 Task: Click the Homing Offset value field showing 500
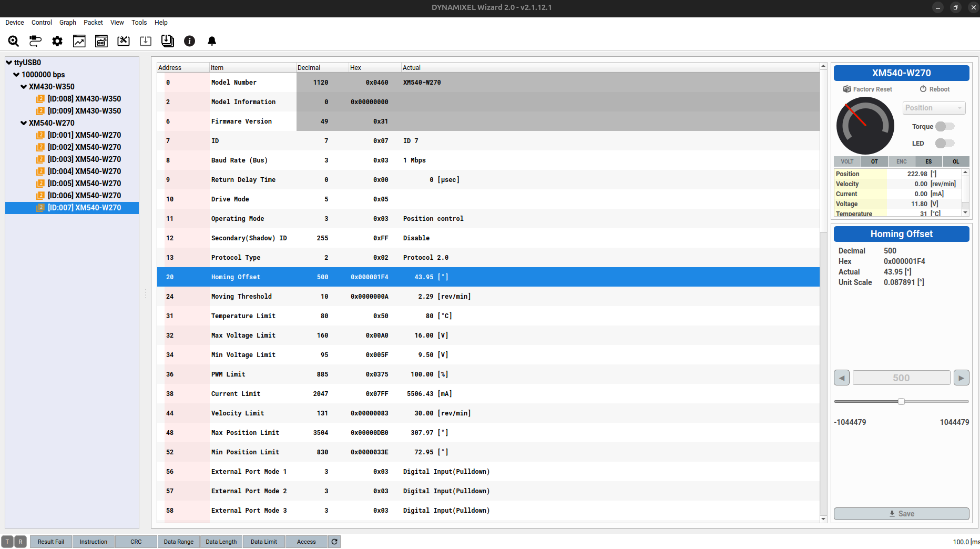tap(901, 378)
